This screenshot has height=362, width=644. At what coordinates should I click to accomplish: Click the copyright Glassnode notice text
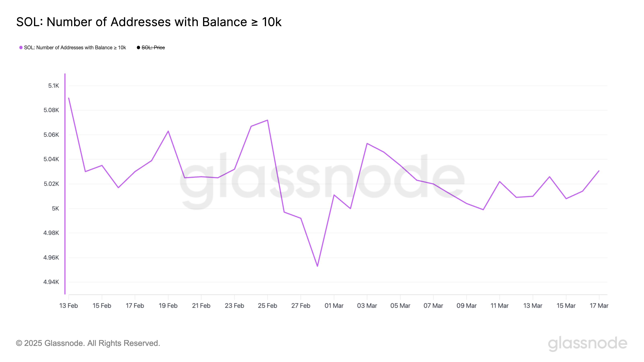coord(88,343)
